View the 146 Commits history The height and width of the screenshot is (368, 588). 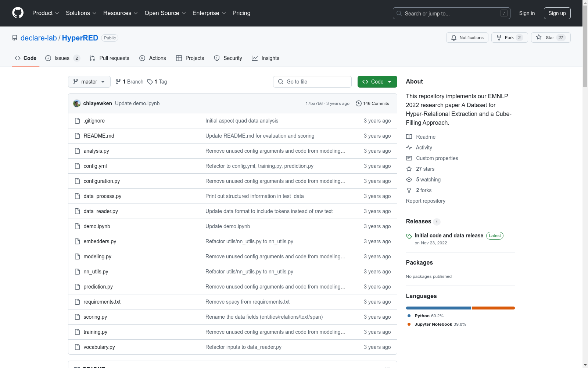(x=372, y=103)
